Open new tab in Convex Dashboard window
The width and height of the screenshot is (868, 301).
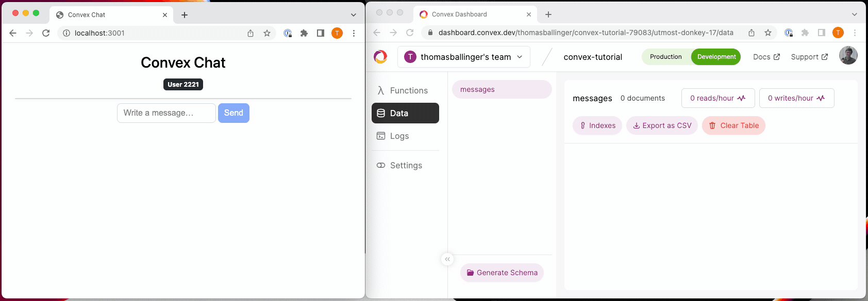(548, 14)
